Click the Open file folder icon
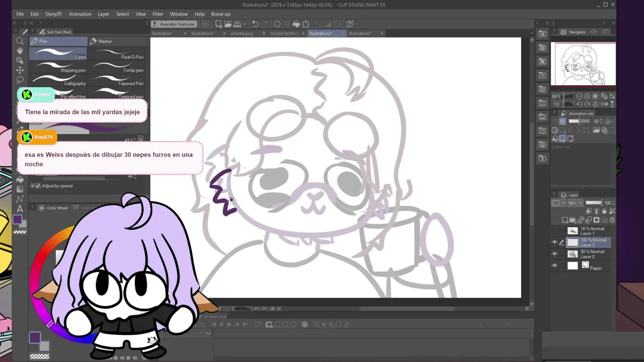The width and height of the screenshot is (644, 362). (228, 24)
